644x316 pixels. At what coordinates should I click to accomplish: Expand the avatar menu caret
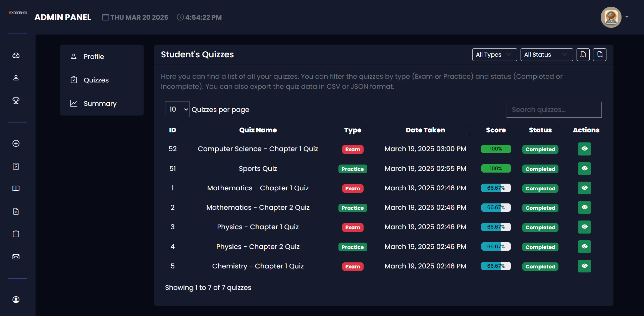pos(627,17)
